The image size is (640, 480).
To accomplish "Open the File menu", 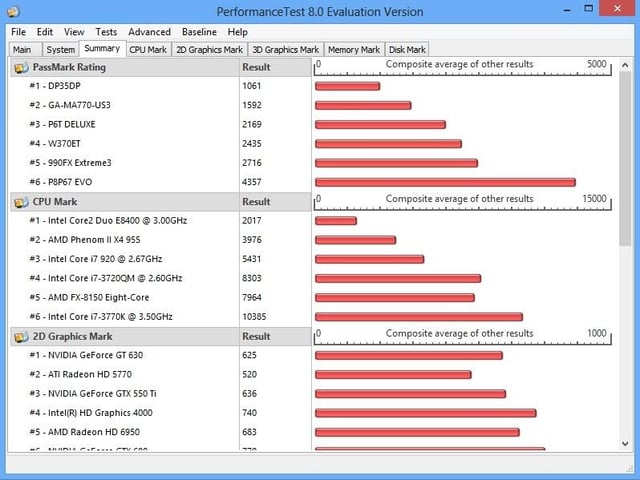I will tap(18, 32).
